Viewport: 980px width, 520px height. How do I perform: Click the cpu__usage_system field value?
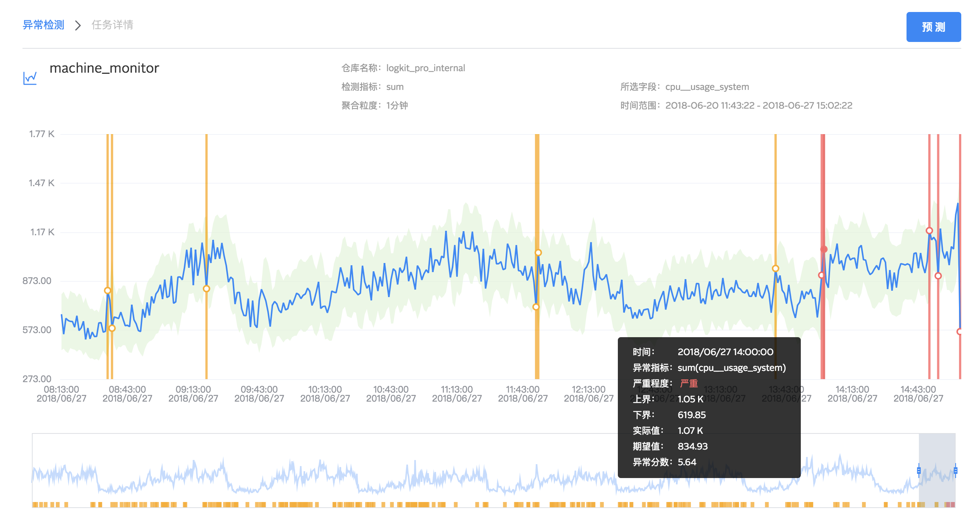tap(707, 87)
